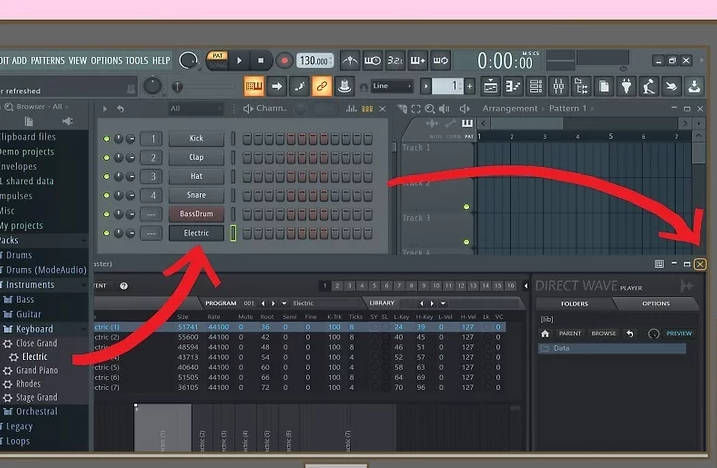Mute the Hat channel green light
The width and height of the screenshot is (717, 468).
[106, 176]
